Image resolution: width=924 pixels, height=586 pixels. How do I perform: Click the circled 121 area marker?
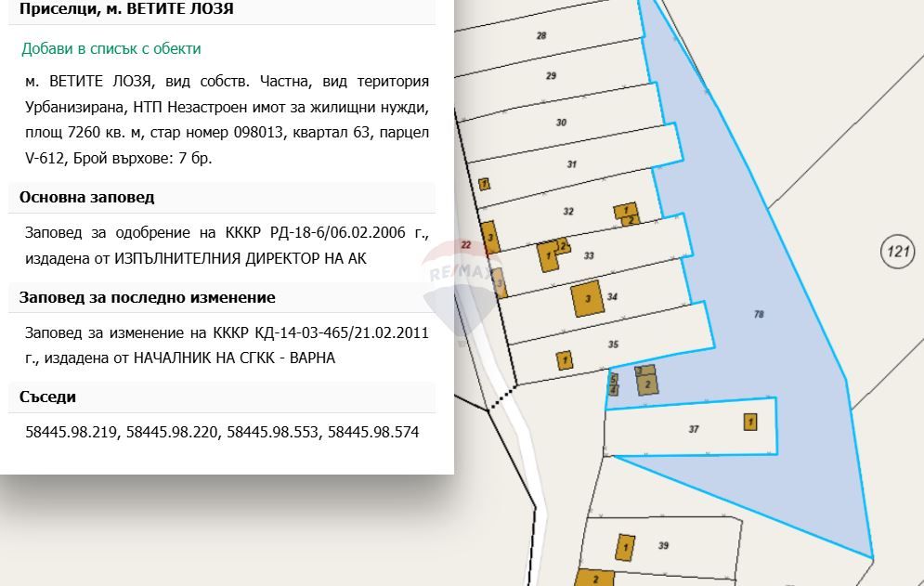(897, 252)
